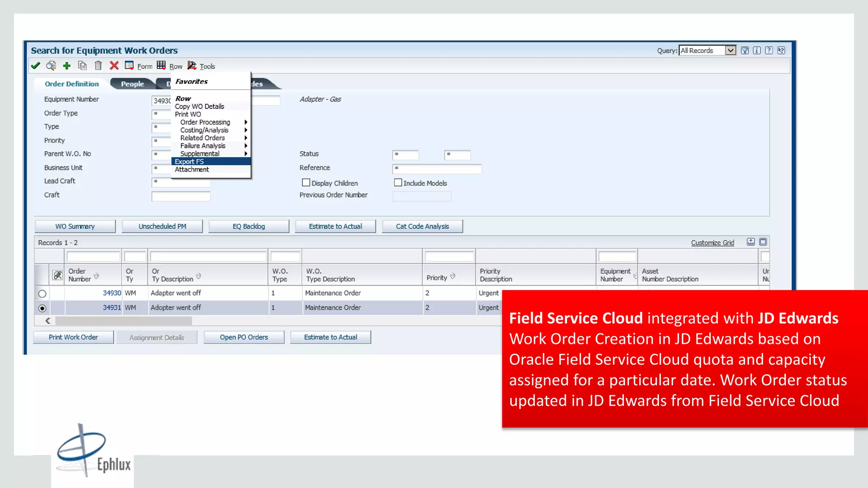868x488 pixels.
Task: Click the red X Close icon
Action: (x=114, y=66)
